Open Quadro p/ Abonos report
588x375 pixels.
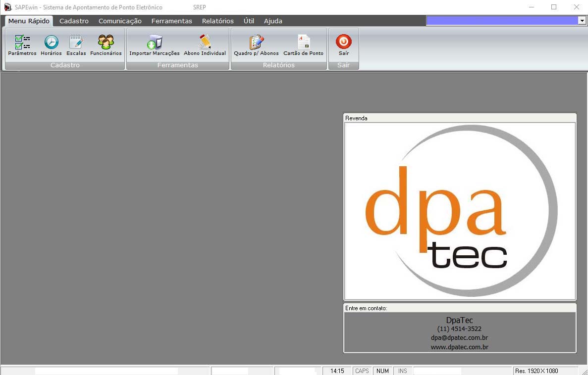256,45
